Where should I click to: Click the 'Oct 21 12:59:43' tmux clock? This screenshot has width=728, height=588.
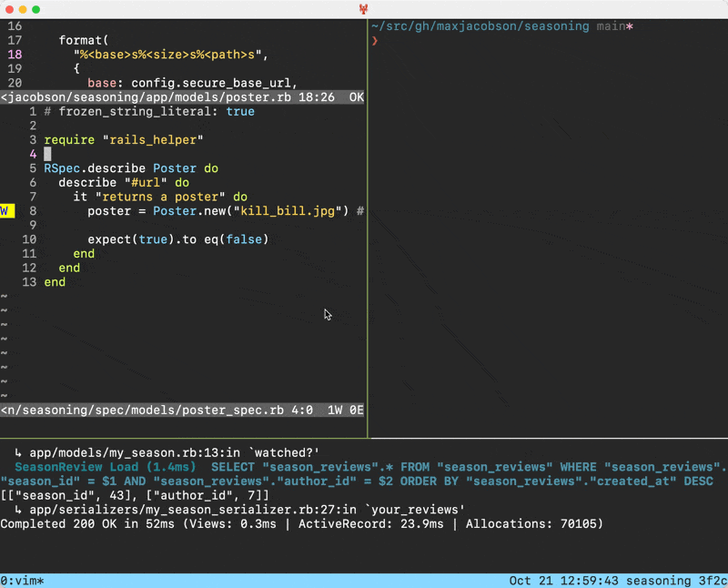click(563, 581)
